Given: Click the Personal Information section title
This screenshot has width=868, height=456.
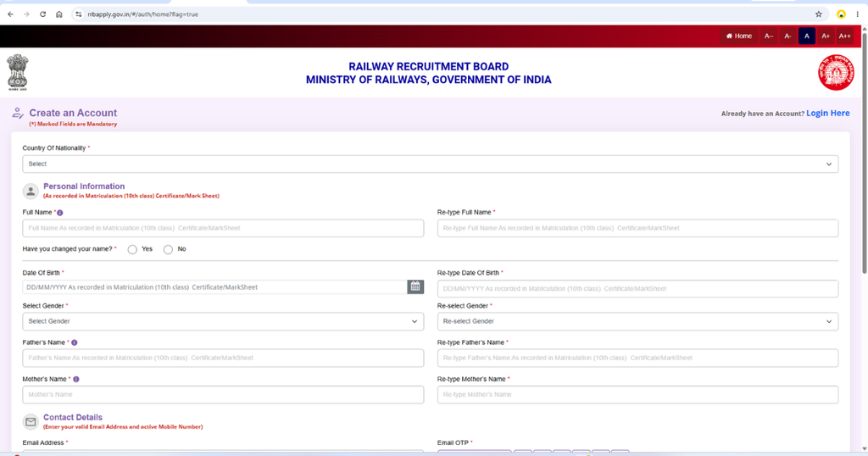Looking at the screenshot, I should coord(84,186).
